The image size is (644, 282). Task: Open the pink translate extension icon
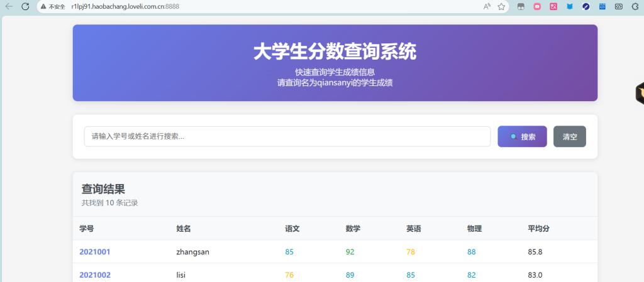tap(553, 6)
